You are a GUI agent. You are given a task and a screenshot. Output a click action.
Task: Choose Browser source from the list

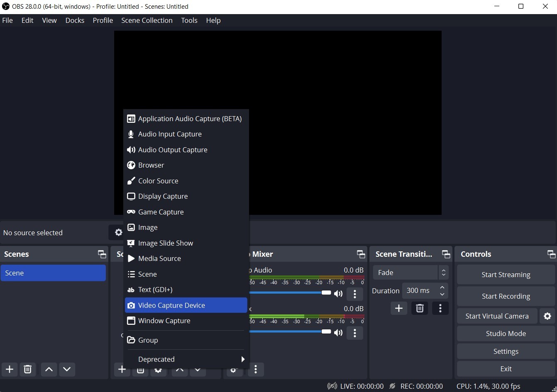tap(186, 165)
